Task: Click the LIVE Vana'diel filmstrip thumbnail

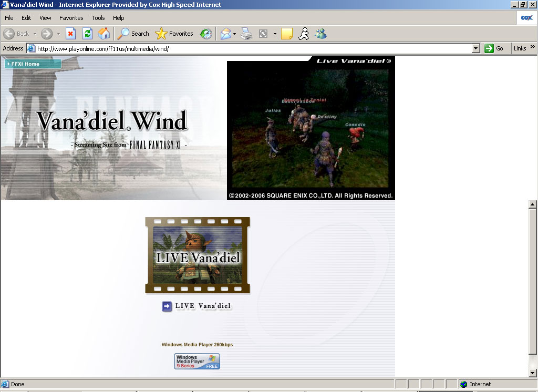Action: click(x=198, y=255)
